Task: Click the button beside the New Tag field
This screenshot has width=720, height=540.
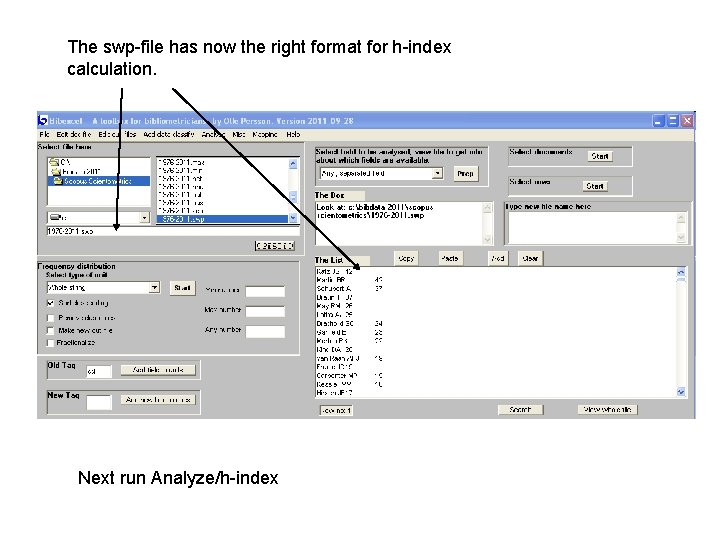Action: (x=158, y=400)
